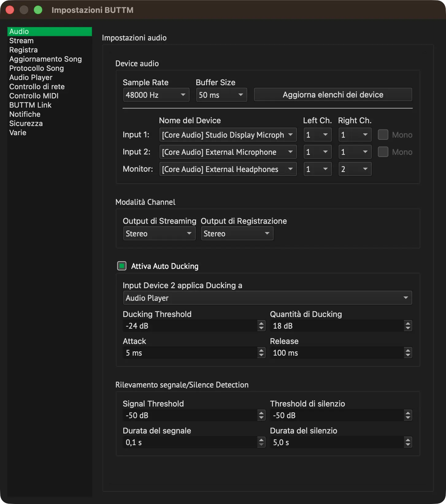
Task: Enable Mono checkbox for Input 1
Action: pyautogui.click(x=383, y=135)
